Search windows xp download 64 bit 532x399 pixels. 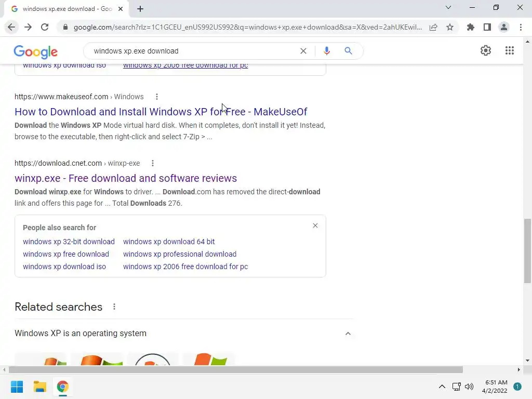[169, 242]
